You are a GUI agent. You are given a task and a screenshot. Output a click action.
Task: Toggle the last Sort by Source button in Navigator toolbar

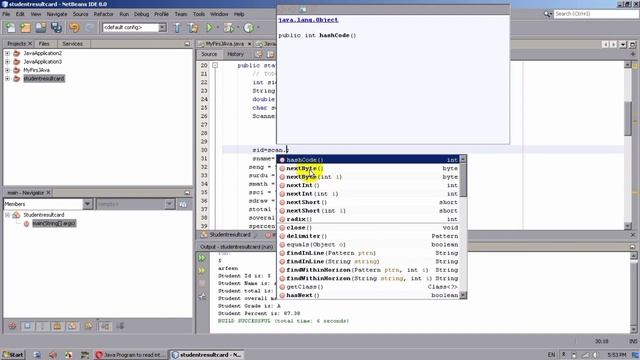pyautogui.click(x=120, y=326)
